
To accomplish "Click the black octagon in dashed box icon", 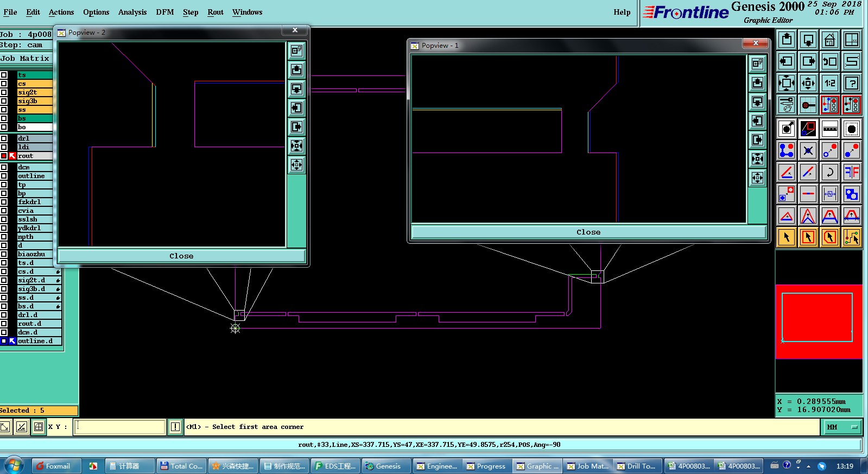I will [x=852, y=129].
